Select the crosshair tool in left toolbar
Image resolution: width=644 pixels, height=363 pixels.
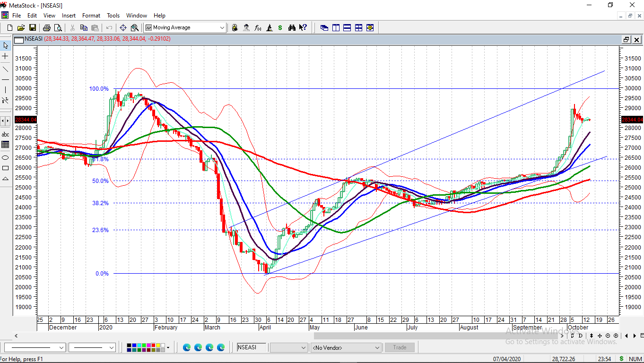(x=5, y=56)
